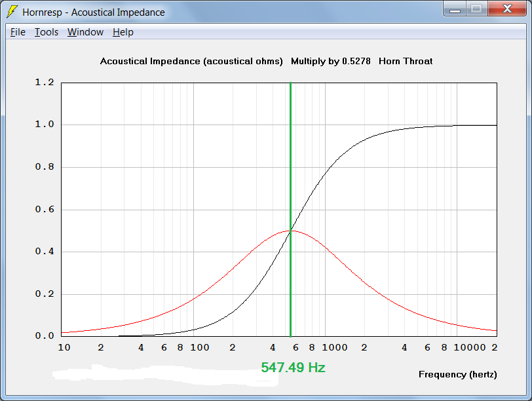Click the green frequency marker line
This screenshot has height=401, width=532.
290,209
